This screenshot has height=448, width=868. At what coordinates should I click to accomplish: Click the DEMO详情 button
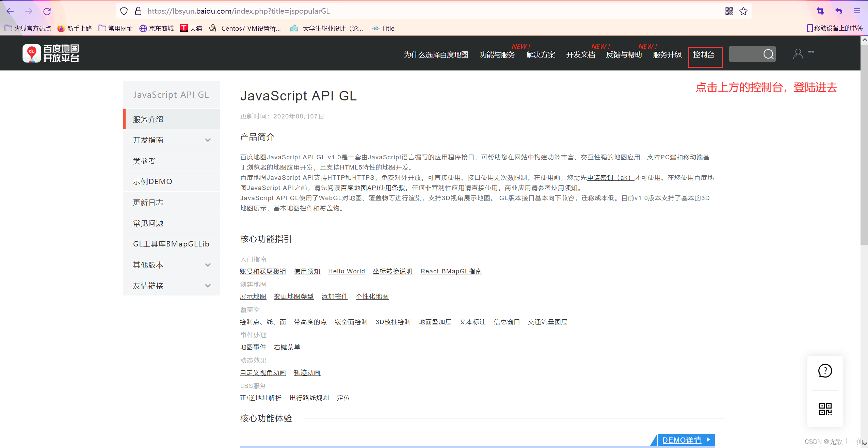[x=686, y=440]
